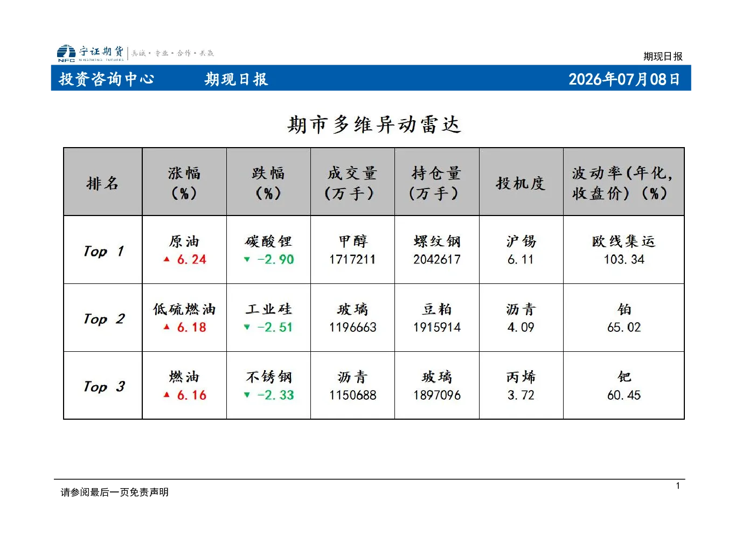Click the 宁证期货 company name
756x535 pixels.
click(x=101, y=51)
